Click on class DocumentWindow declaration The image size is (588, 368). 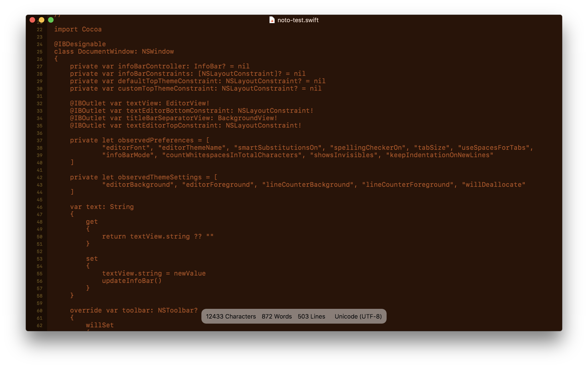(114, 52)
